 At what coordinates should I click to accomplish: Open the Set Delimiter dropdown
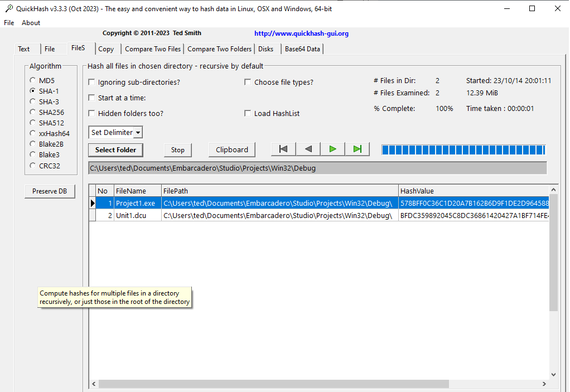(x=115, y=133)
